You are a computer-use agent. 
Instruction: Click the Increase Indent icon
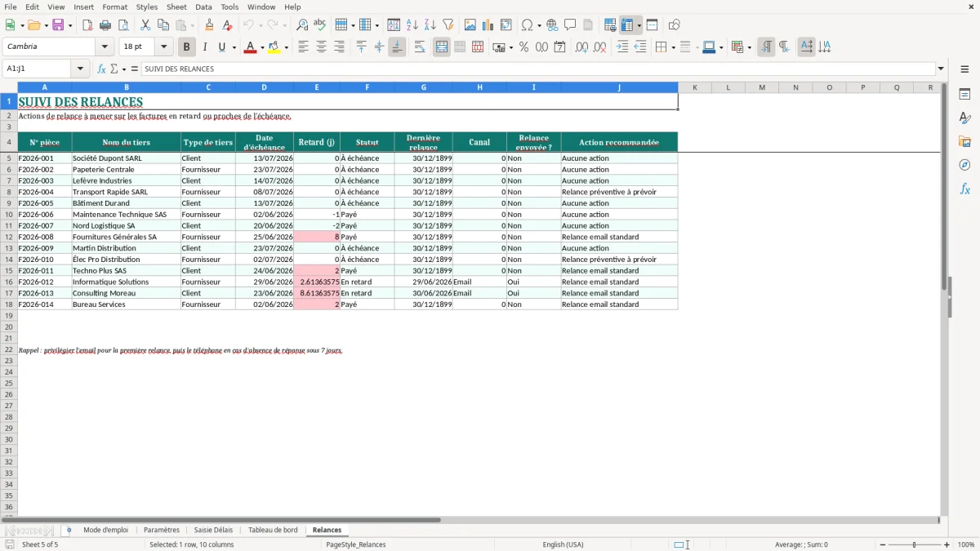pyautogui.click(x=622, y=47)
